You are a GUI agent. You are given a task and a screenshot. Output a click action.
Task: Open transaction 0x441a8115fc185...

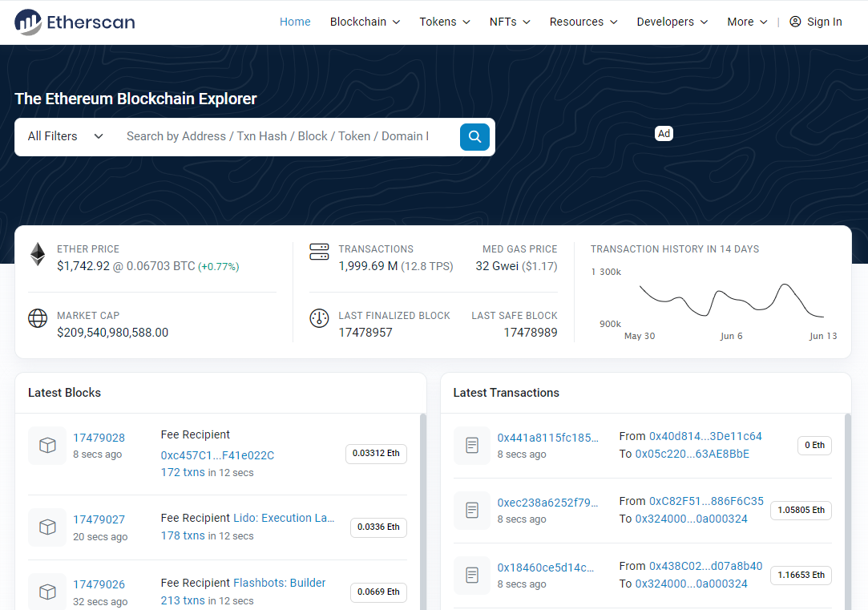click(547, 438)
